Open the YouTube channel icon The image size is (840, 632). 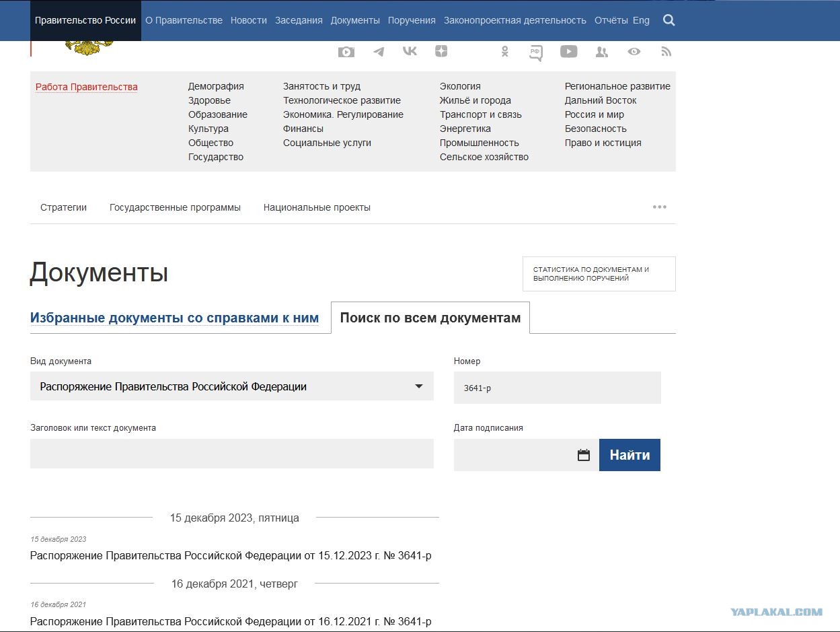point(568,52)
